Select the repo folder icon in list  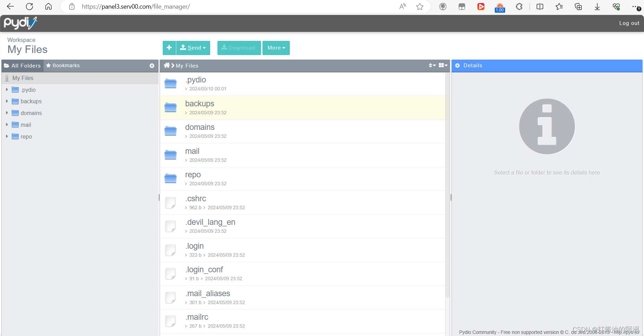pos(170,178)
